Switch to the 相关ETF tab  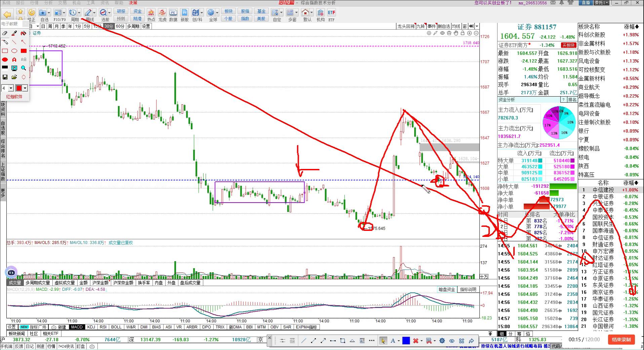pos(50,334)
